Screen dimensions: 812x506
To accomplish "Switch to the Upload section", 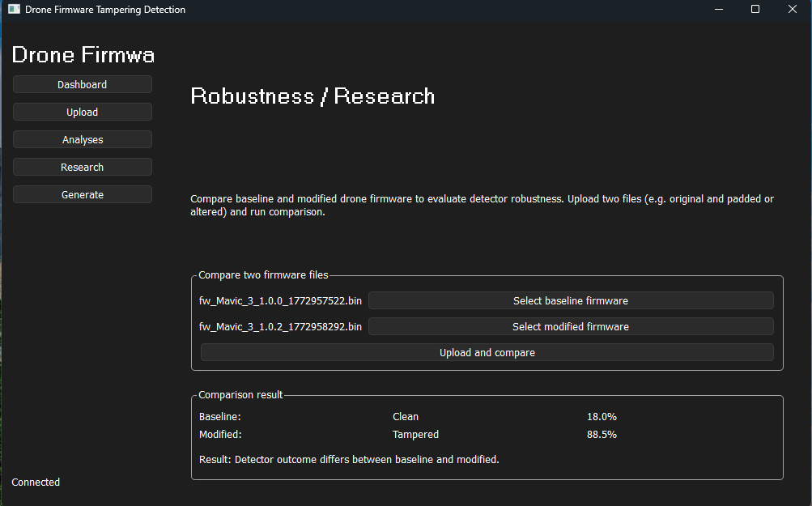I will point(82,112).
